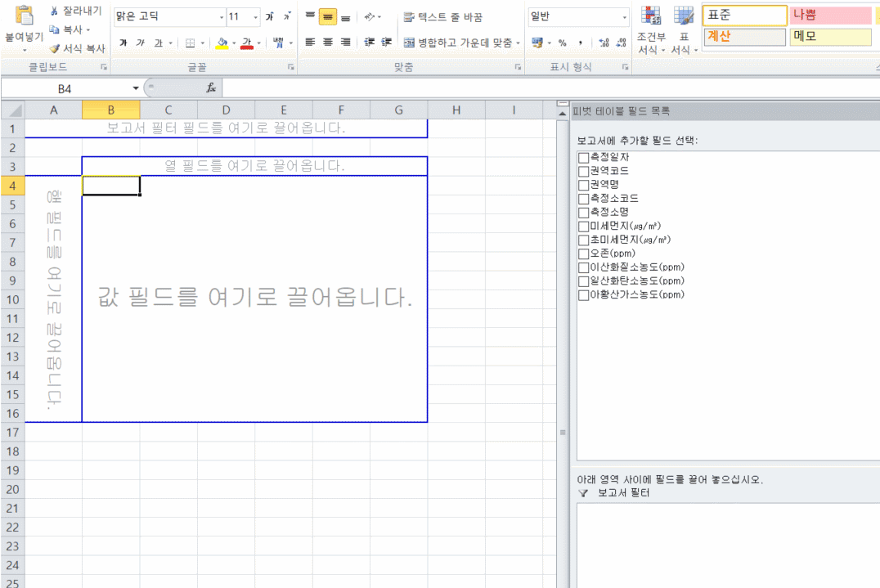
Task: Tick the 오존(ppm) field checkbox
Action: point(583,254)
